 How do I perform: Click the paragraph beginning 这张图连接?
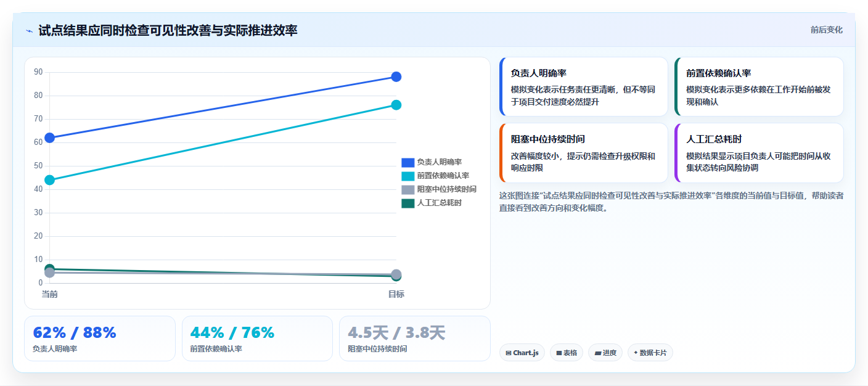tap(671, 202)
